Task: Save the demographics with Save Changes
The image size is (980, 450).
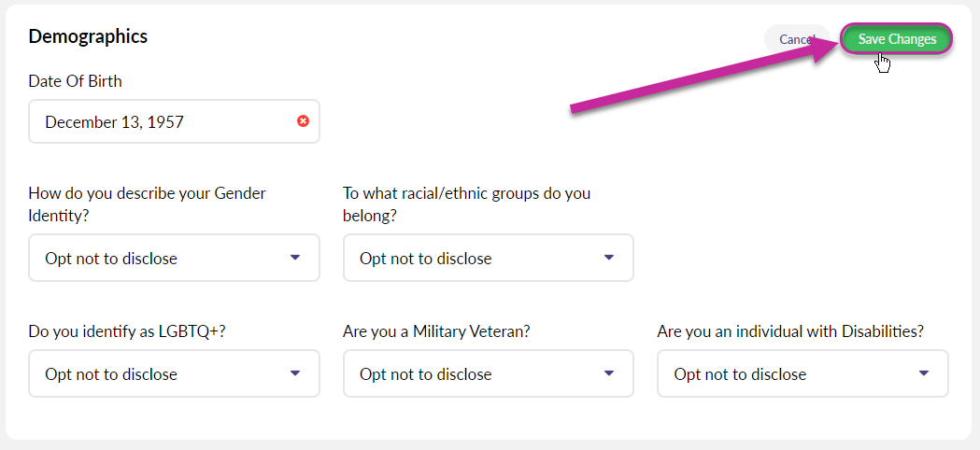Action: [897, 39]
